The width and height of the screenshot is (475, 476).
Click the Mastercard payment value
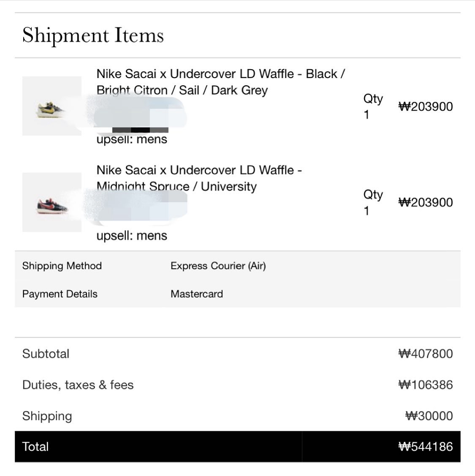(196, 294)
